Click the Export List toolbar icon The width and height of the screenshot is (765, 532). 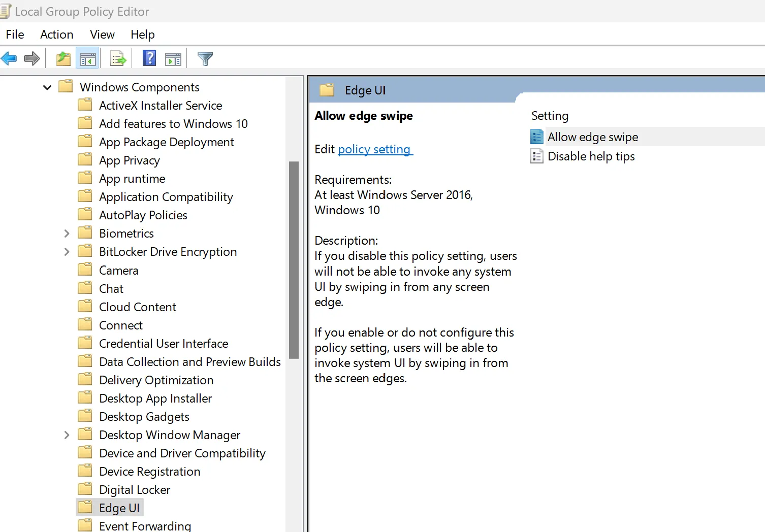[x=118, y=58]
